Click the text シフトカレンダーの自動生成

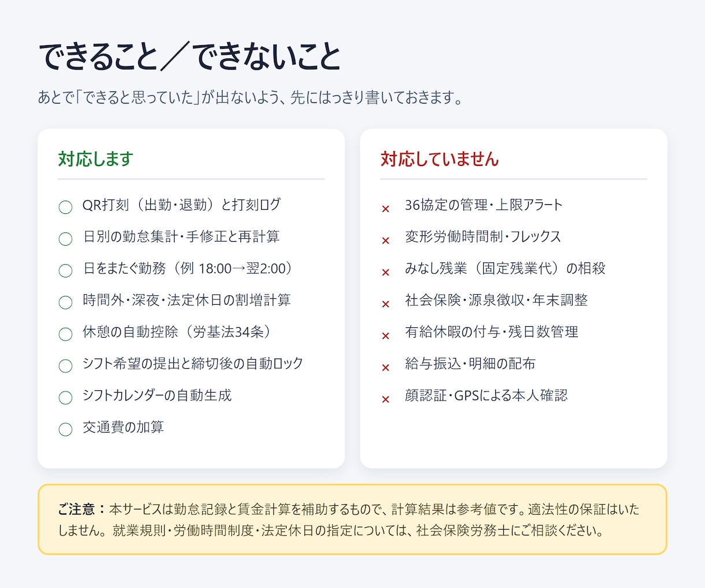(157, 395)
